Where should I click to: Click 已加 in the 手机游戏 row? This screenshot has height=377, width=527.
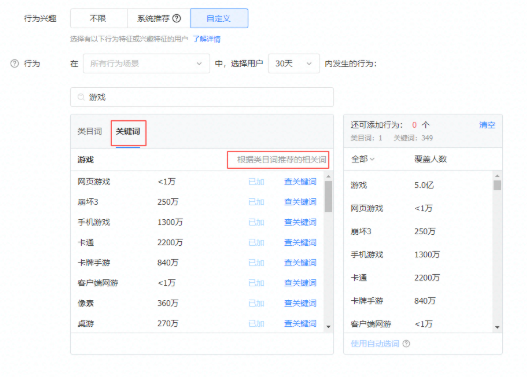point(256,222)
